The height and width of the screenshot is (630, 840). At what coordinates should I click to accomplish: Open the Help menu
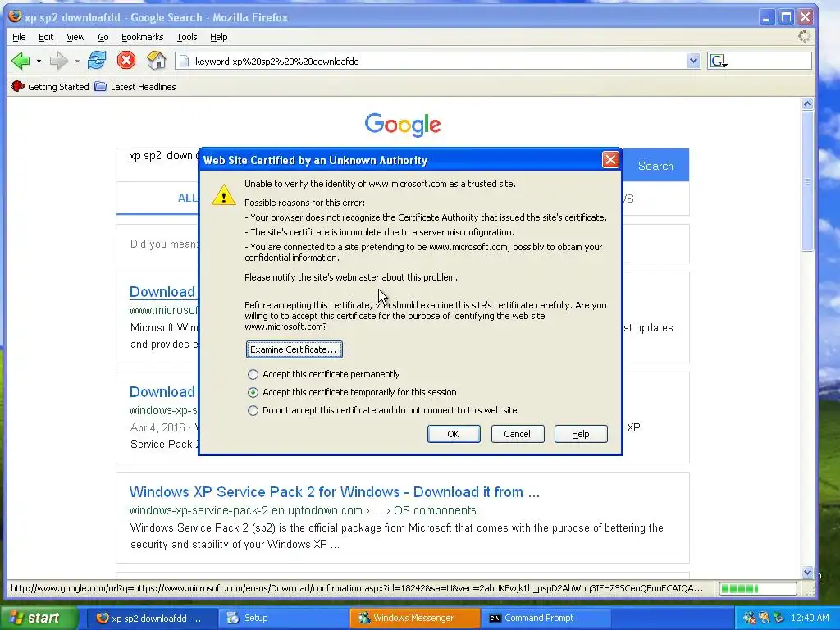pos(218,37)
